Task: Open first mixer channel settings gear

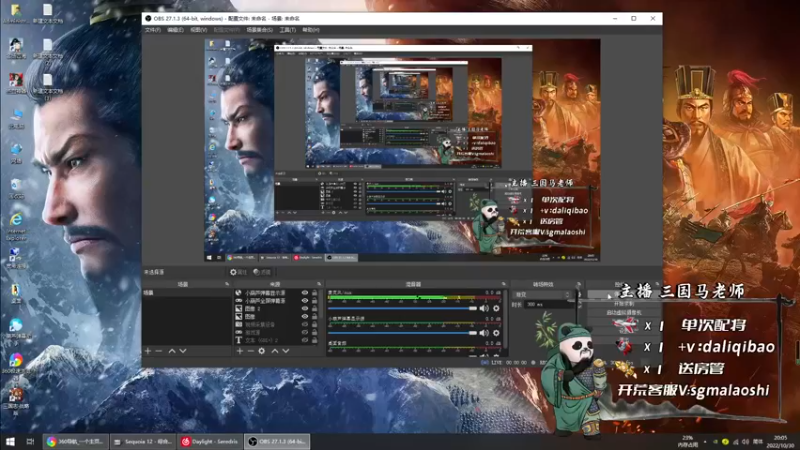Action: pos(496,308)
